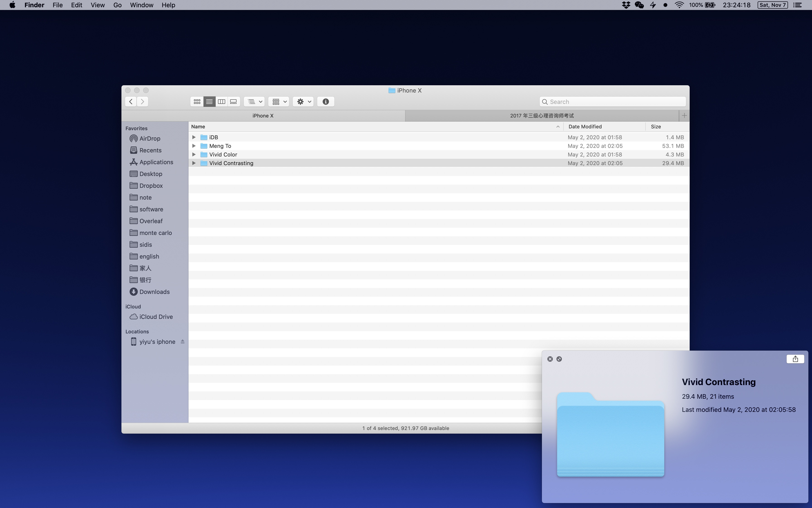812x508 pixels.
Task: Close the Quick Look preview panel
Action: coord(550,359)
